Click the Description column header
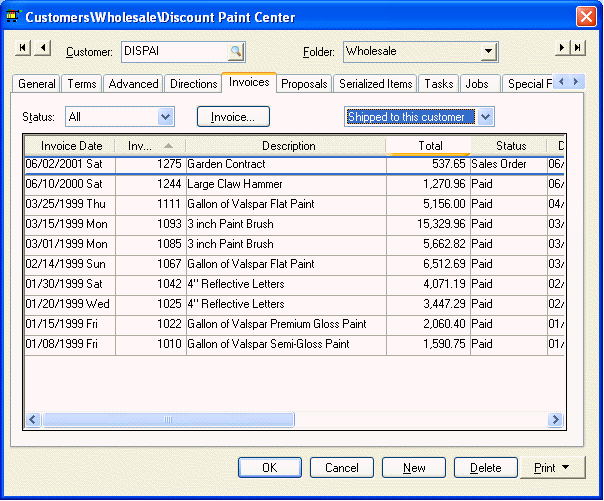Screen dimensions: 604x501 (286, 146)
